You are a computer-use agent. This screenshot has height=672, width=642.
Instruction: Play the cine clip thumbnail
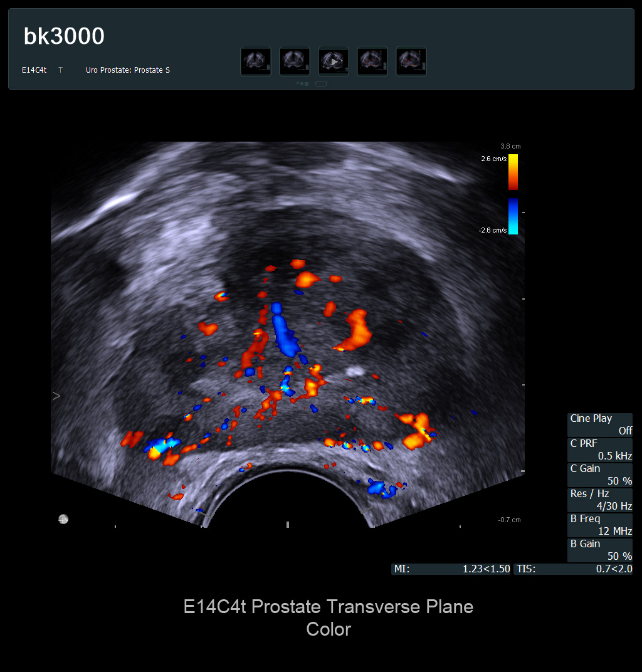coord(334,61)
